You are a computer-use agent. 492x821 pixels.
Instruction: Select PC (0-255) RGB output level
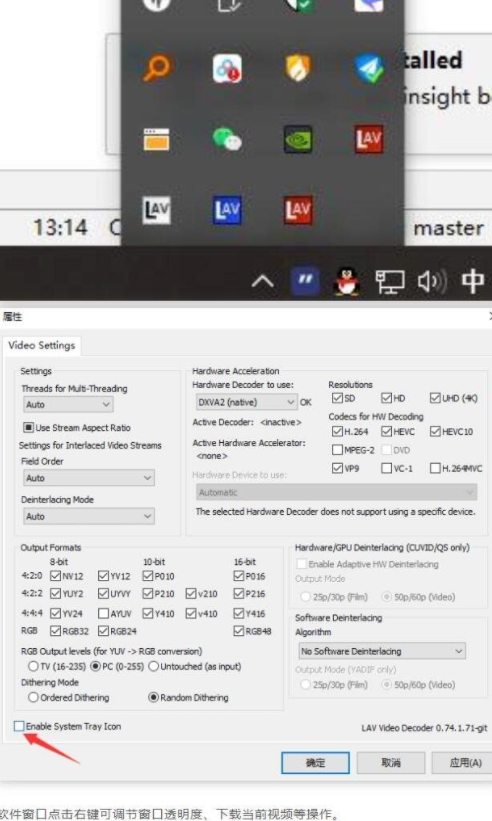click(x=96, y=666)
